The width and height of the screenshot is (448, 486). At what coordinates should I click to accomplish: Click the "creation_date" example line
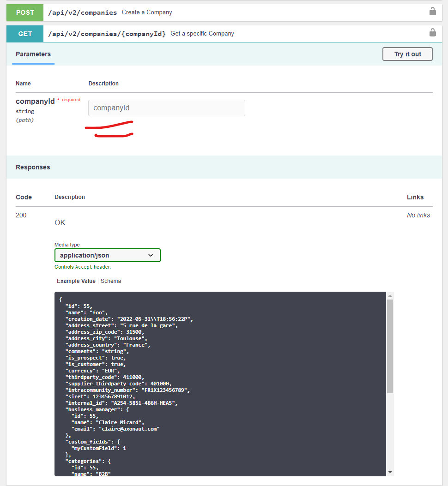129,319
